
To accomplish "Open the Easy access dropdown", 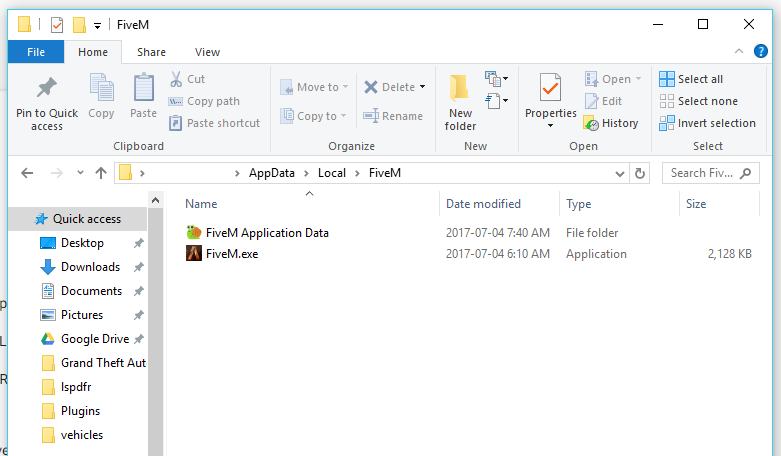I will 496,101.
